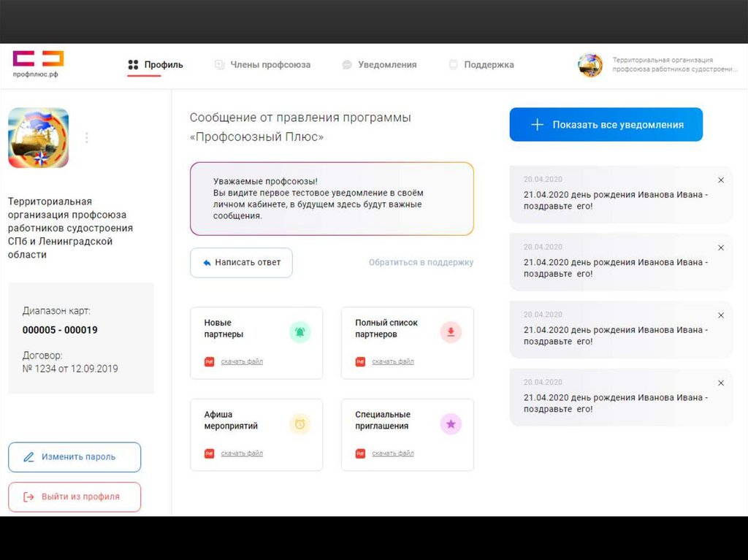748x560 pixels.
Task: Open the Уведомления tab
Action: point(380,64)
